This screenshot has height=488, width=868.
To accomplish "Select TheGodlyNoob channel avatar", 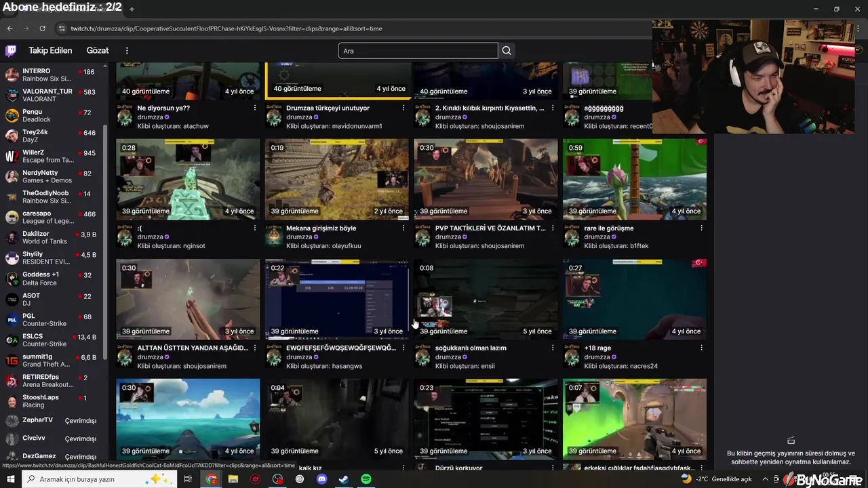I will [12, 197].
